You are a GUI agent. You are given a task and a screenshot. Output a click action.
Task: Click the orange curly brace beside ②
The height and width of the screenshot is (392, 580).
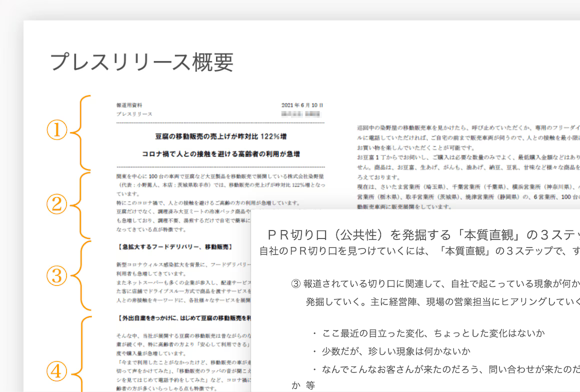click(x=79, y=204)
